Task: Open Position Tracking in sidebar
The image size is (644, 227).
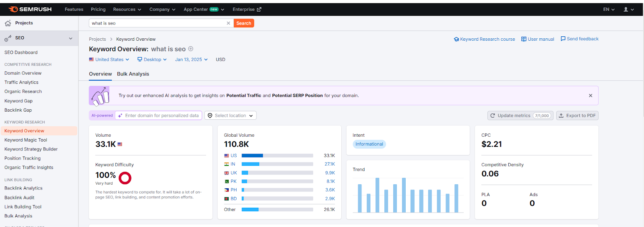Action: tap(23, 158)
